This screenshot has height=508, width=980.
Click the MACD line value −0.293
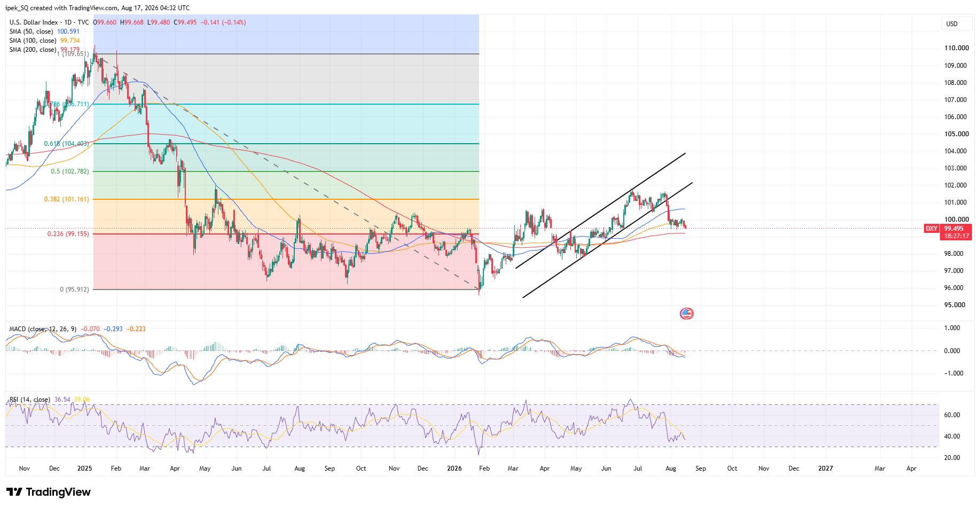pyautogui.click(x=113, y=329)
